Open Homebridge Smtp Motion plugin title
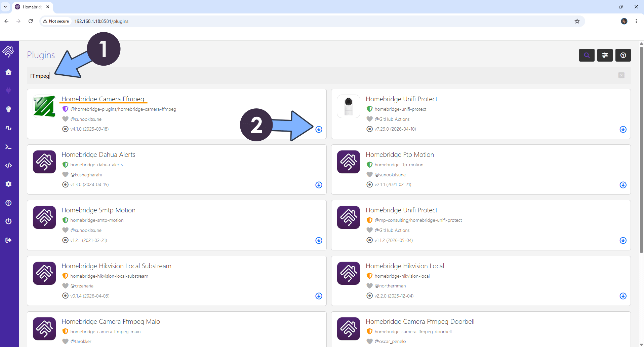This screenshot has width=644, height=347. click(98, 210)
